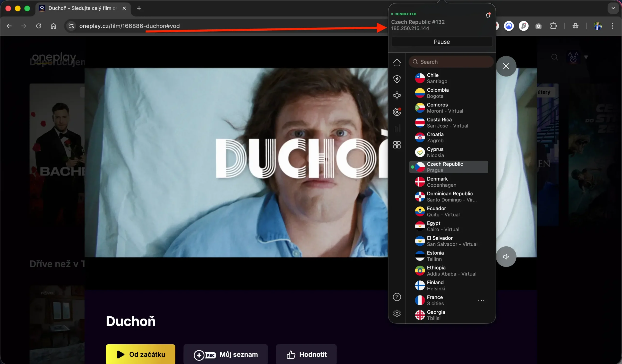Enable Incognito mode from the toolbar
622x364 pixels.
point(576,26)
